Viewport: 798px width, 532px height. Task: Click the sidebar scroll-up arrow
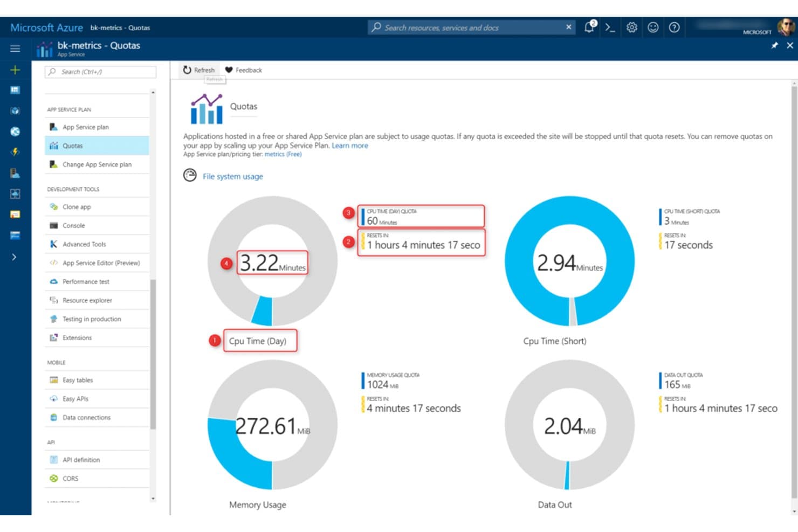pos(153,93)
